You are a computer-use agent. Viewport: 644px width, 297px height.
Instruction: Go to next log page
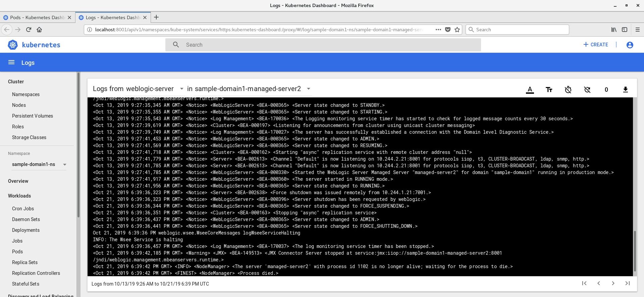point(613,283)
